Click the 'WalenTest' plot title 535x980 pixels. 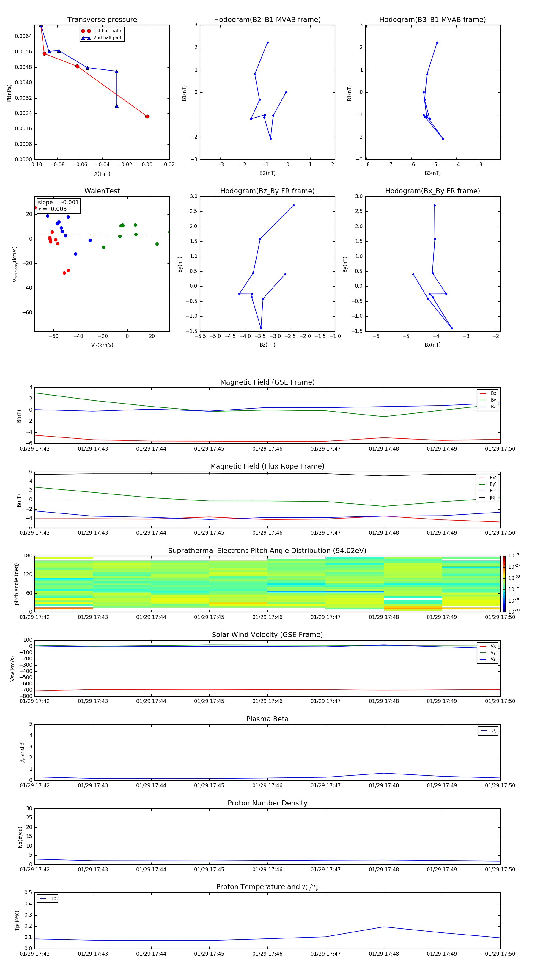[102, 191]
